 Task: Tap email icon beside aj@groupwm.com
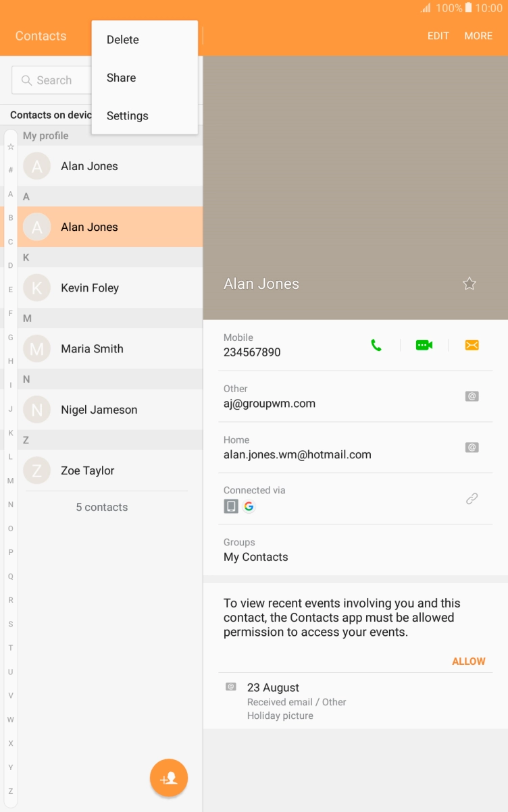click(472, 396)
